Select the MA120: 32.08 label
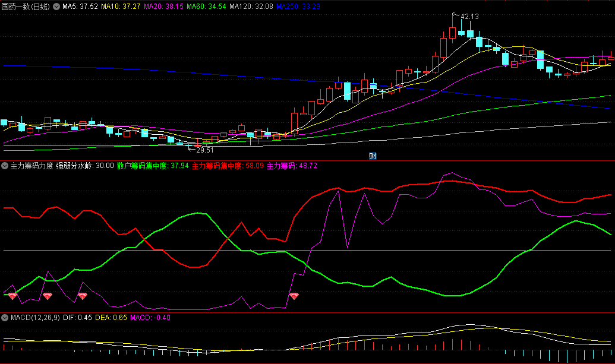Image resolution: width=615 pixels, height=364 pixels. [251, 7]
